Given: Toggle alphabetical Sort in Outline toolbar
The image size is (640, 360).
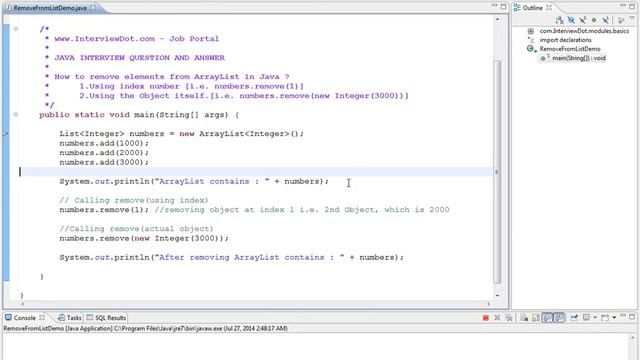Looking at the screenshot, I should [x=560, y=20].
